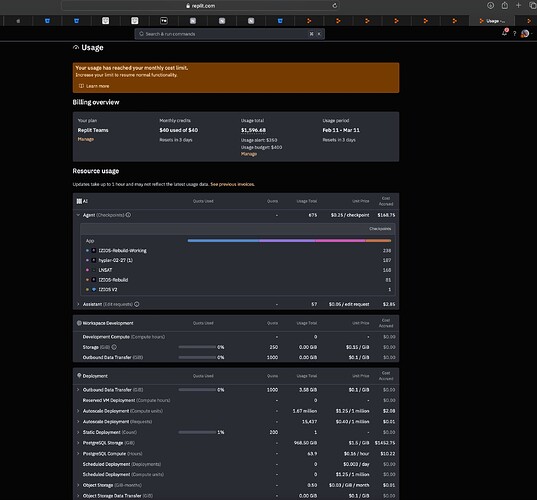Expand Autoscale Deployment (Requests) row
The image size is (537, 500).
coord(78,422)
